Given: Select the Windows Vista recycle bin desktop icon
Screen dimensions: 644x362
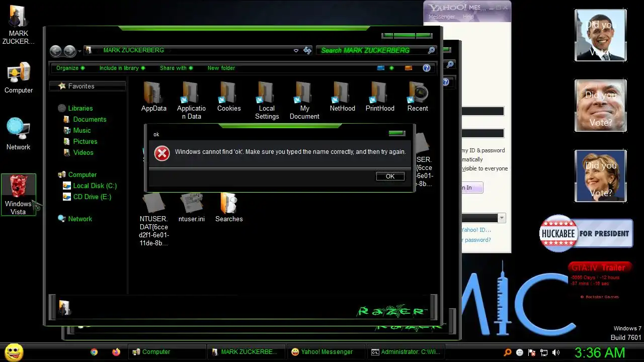Looking at the screenshot, I should click(x=18, y=195).
